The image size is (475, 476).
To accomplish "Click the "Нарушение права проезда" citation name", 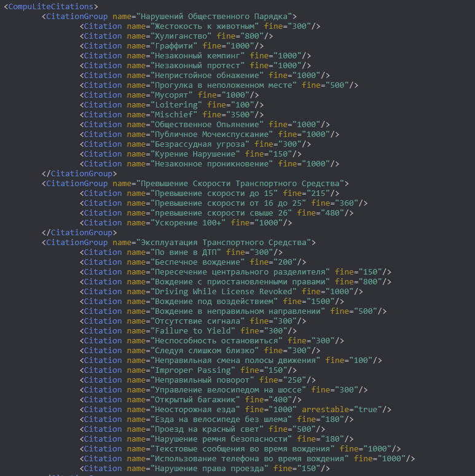I will pos(209,469).
